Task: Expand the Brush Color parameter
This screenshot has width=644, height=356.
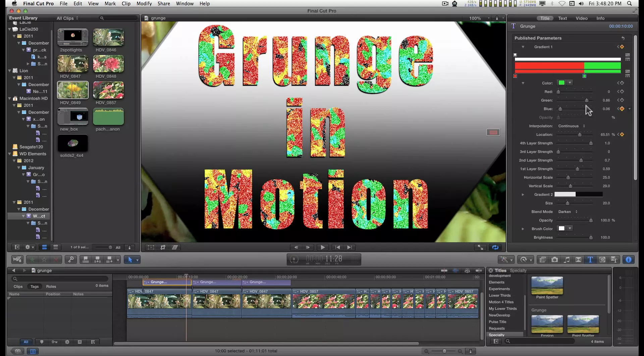Action: 523,229
